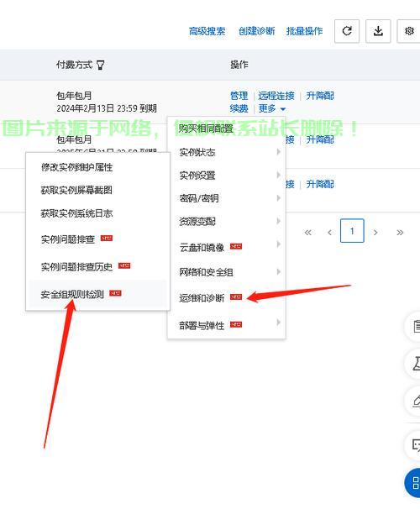Expand 资源变配 submenu
Image resolution: width=420 pixels, height=509 pixels.
pyautogui.click(x=226, y=222)
